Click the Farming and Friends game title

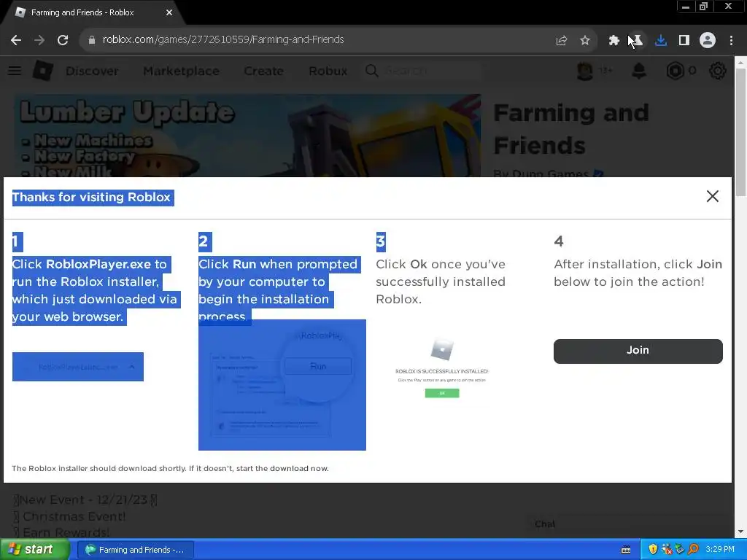(571, 129)
